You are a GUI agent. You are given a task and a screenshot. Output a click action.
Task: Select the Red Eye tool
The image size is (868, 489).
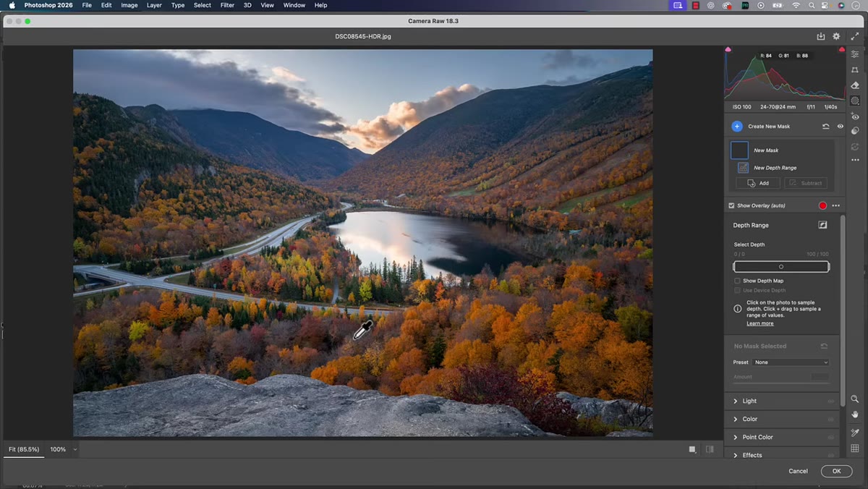[x=855, y=116]
